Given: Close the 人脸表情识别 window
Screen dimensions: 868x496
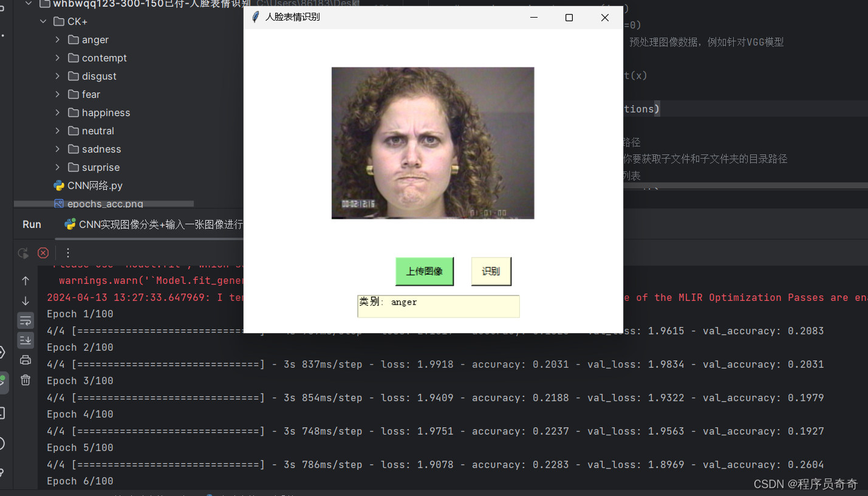Looking at the screenshot, I should [605, 18].
